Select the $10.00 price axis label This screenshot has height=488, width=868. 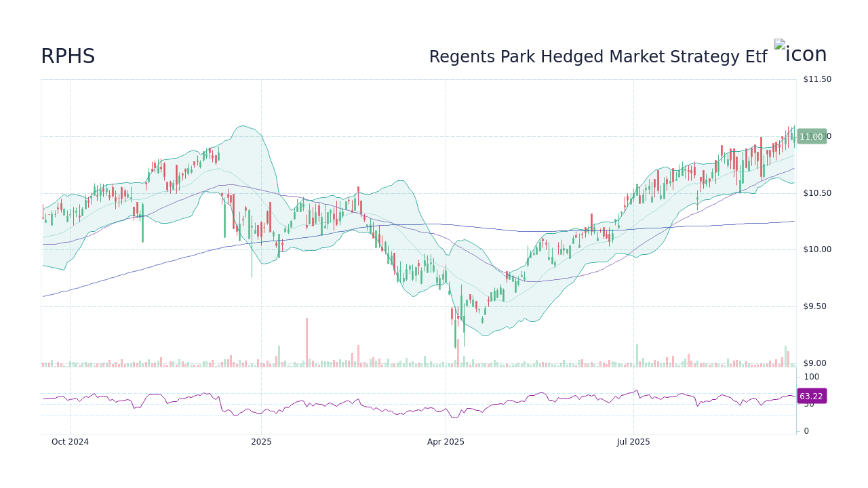pyautogui.click(x=817, y=249)
